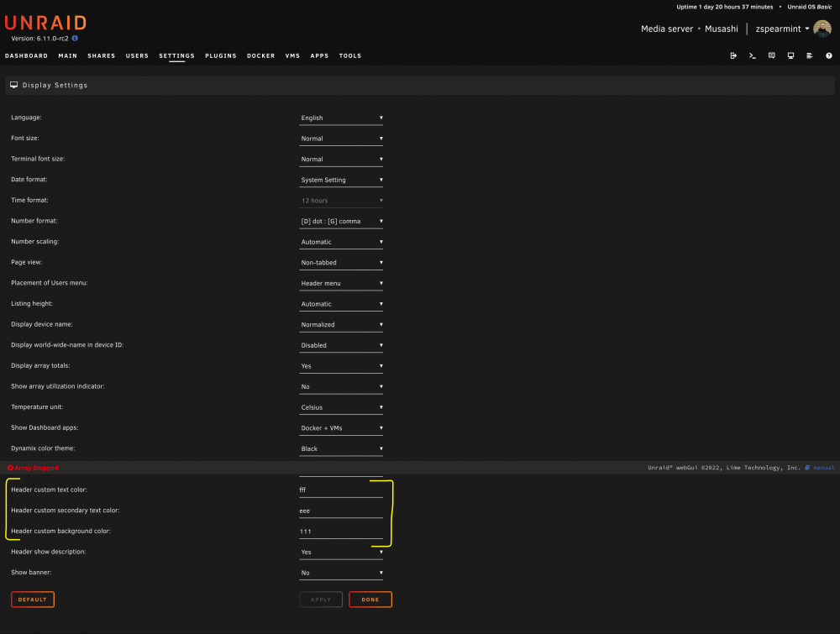The image size is (840, 634).
Task: Open the Date format dropdown
Action: 341,180
